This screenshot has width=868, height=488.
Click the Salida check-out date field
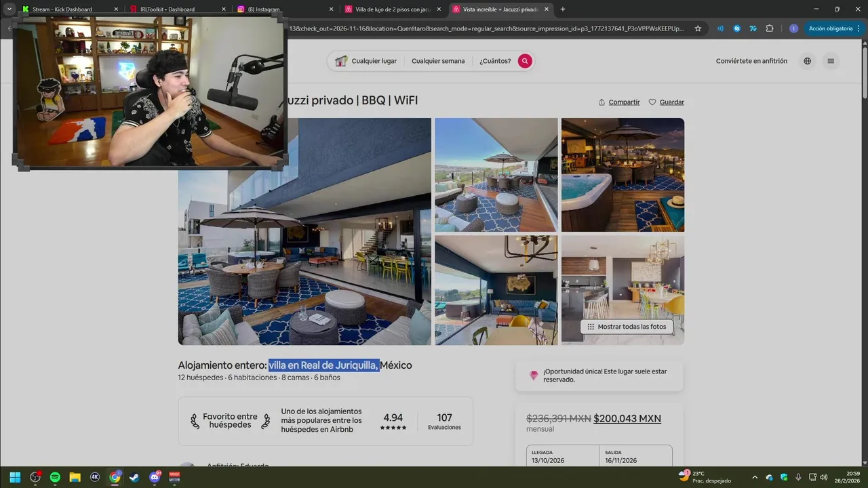coord(636,456)
